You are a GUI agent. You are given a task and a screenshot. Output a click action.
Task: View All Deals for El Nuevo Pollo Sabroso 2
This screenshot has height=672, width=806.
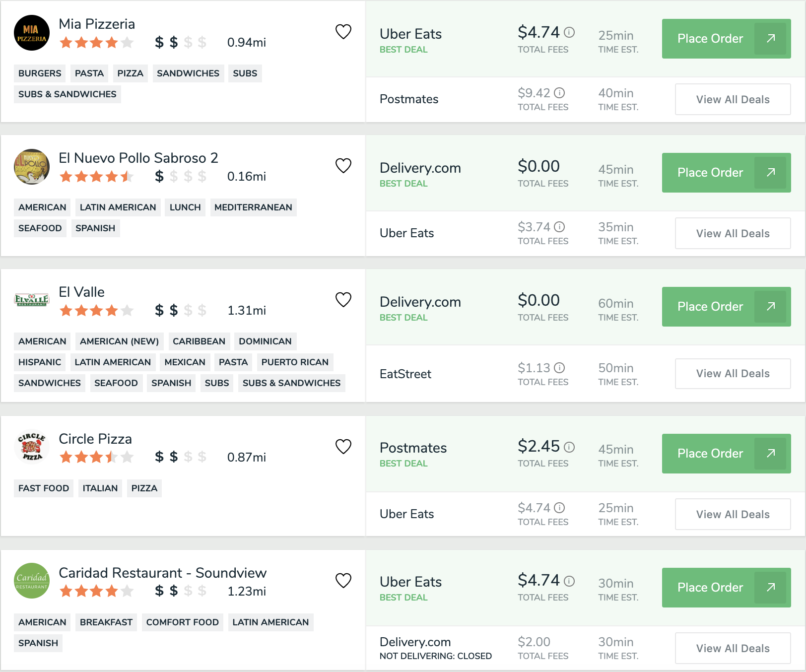pyautogui.click(x=733, y=233)
